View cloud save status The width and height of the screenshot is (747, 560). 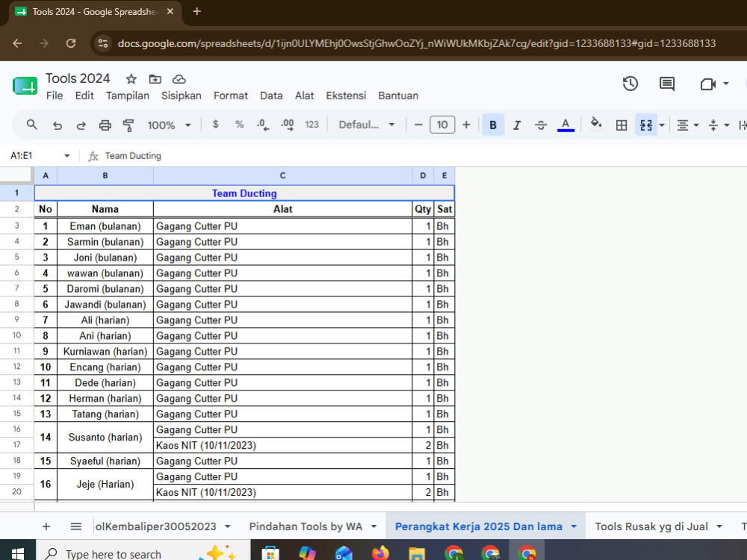179,79
